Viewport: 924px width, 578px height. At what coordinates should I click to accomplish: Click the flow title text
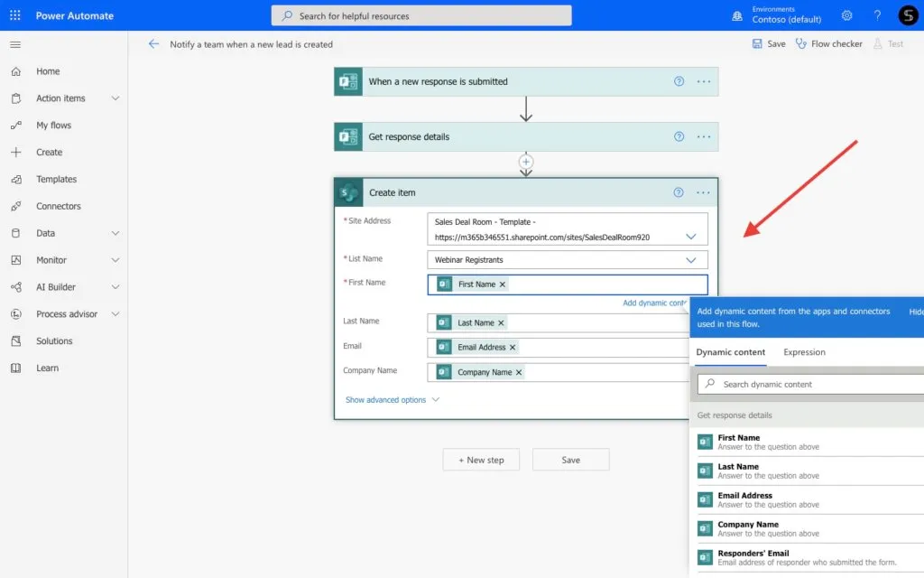point(251,44)
